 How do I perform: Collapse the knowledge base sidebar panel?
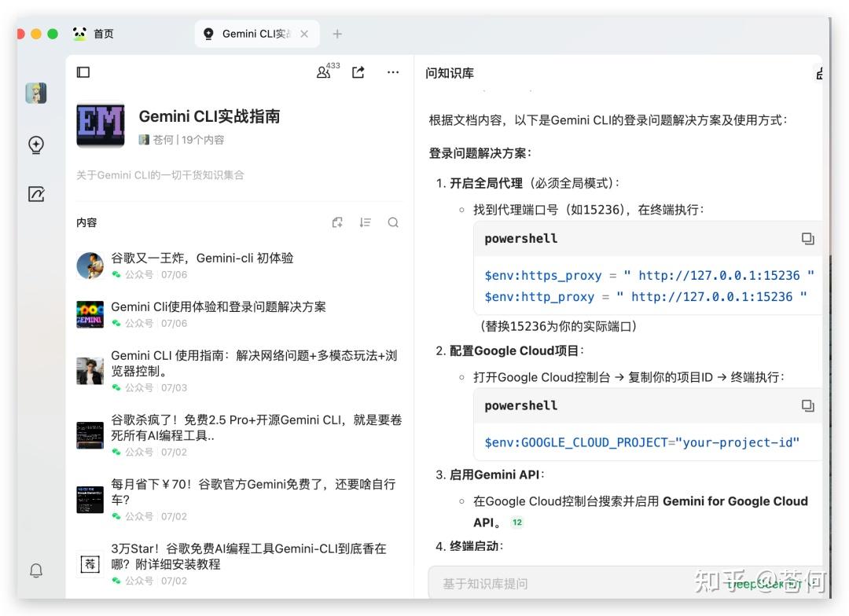point(83,71)
